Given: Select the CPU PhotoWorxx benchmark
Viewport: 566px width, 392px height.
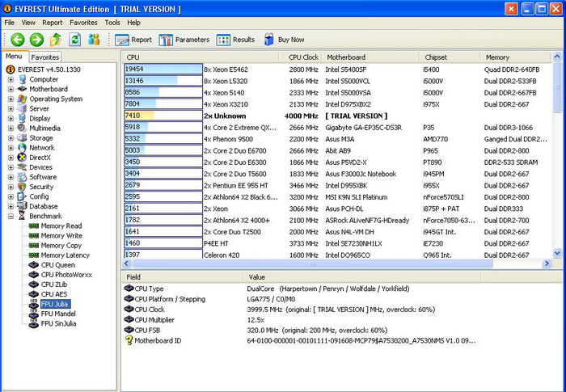Looking at the screenshot, I should 67,274.
